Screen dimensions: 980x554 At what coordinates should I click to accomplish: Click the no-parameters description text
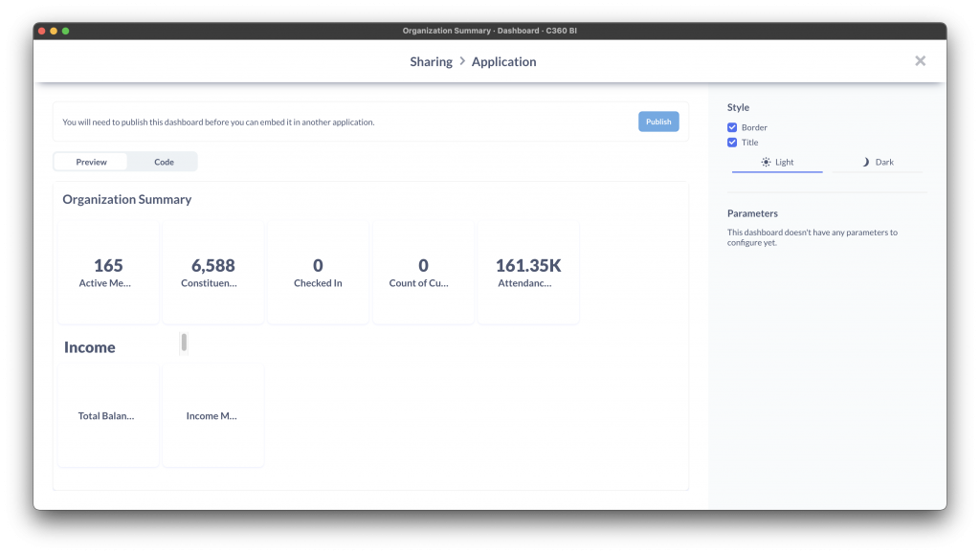[x=812, y=237]
